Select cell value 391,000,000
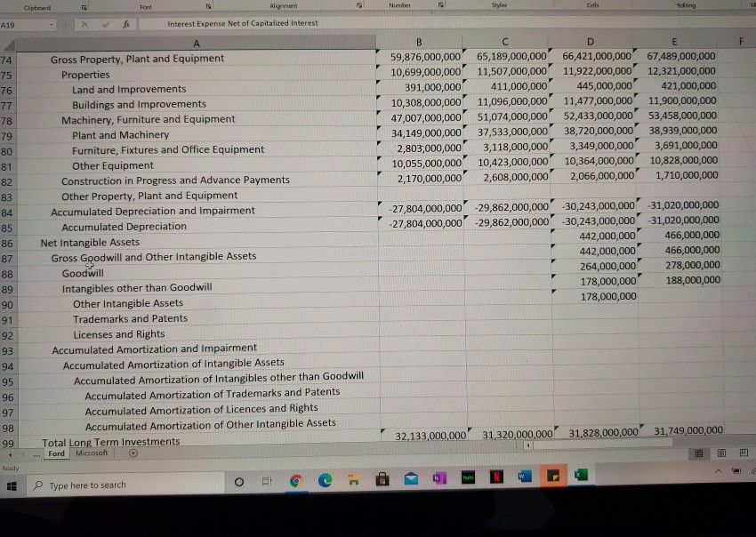 tap(432, 87)
